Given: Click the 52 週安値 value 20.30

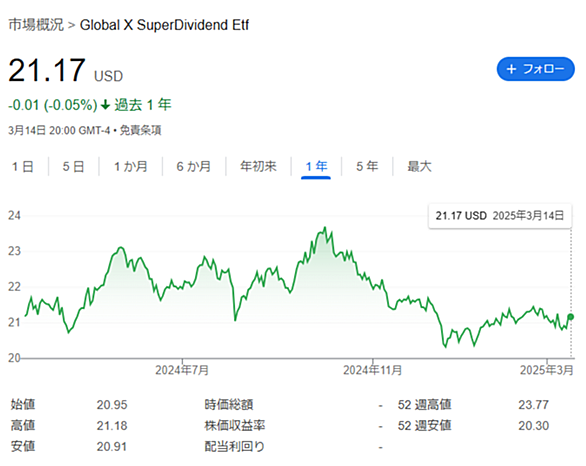Looking at the screenshot, I should coord(533,426).
